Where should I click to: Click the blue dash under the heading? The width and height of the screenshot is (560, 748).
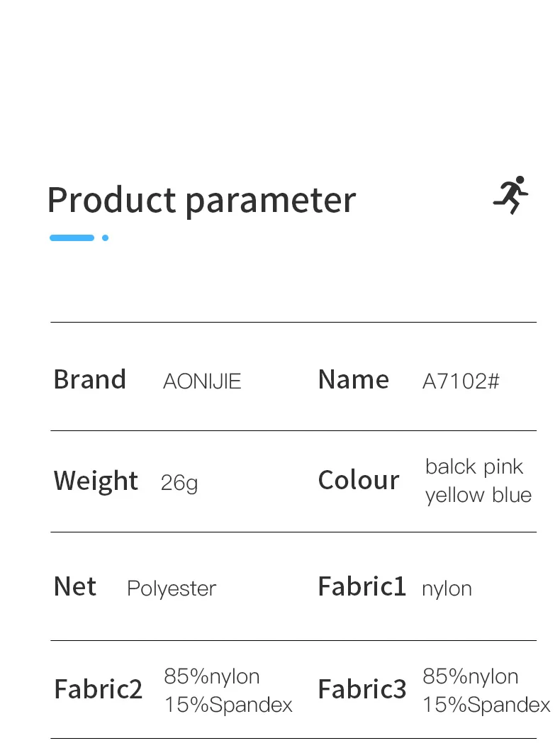coord(72,238)
